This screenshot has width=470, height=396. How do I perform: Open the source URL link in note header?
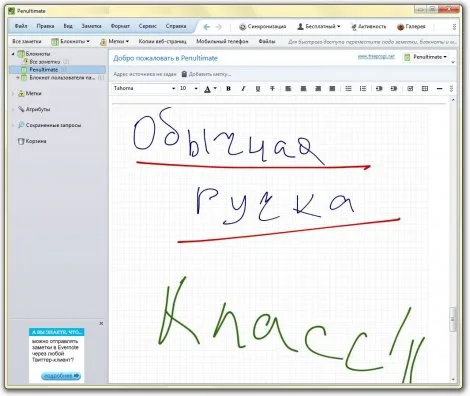click(376, 57)
